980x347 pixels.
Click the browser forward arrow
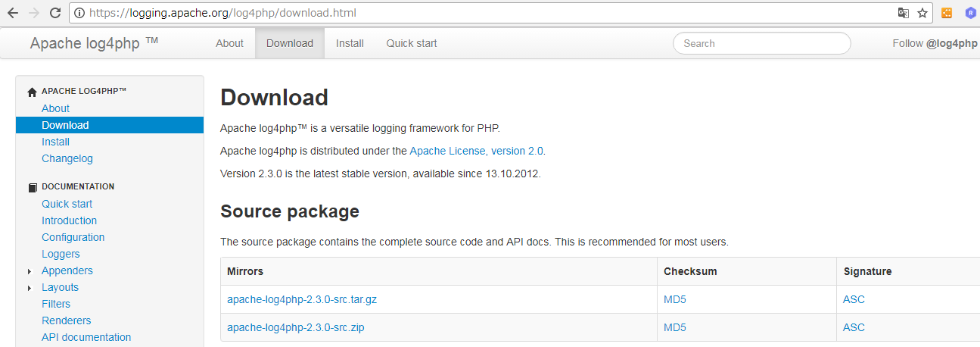[33, 13]
